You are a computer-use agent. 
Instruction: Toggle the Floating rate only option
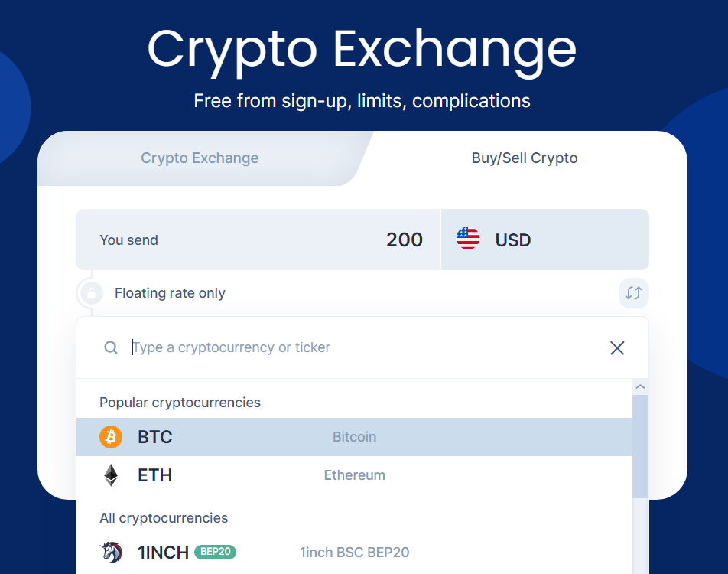tap(170, 293)
